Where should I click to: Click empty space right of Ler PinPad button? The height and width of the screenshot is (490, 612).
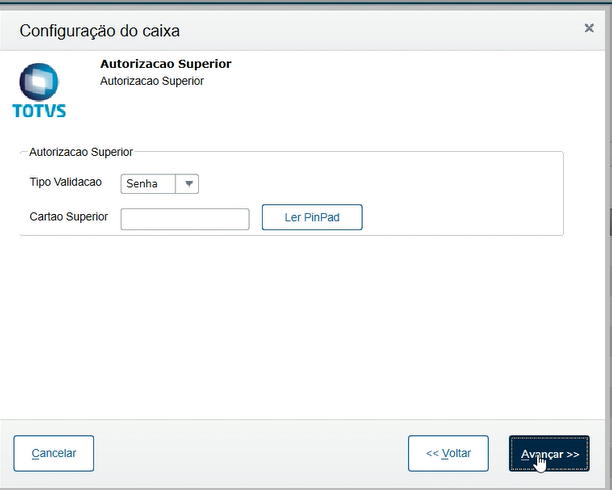pos(460,217)
